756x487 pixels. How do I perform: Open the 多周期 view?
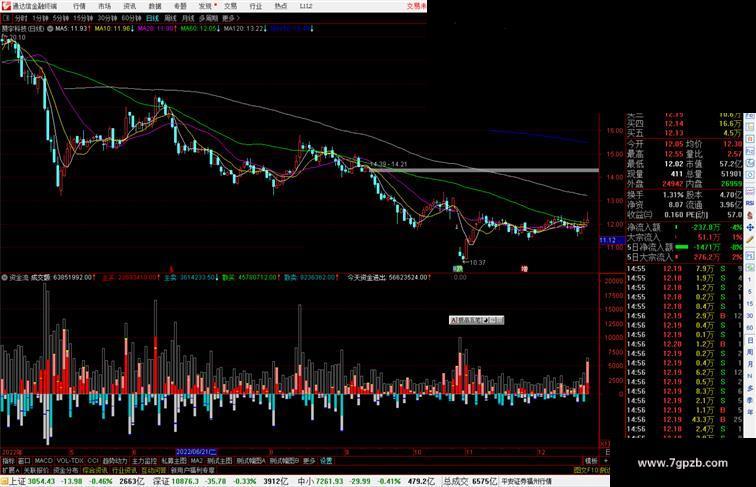coord(208,18)
